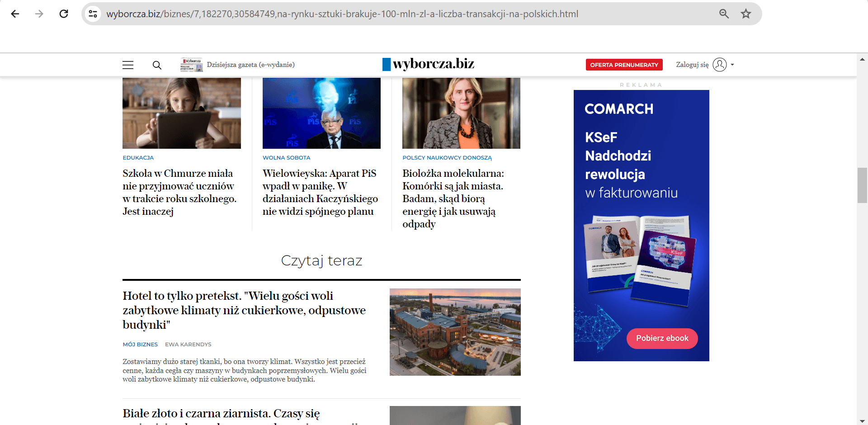
Task: Open the browser zoom magnifier icon
Action: coord(724,14)
